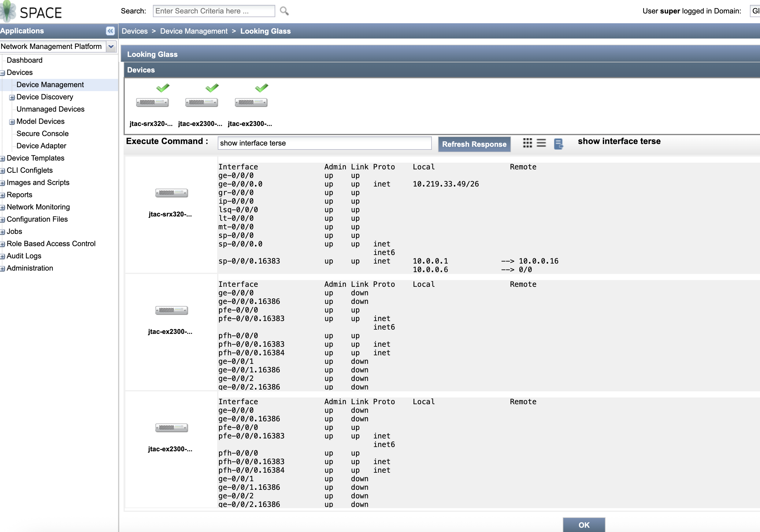760x532 pixels.
Task: Open Device Adapter item
Action: click(41, 146)
